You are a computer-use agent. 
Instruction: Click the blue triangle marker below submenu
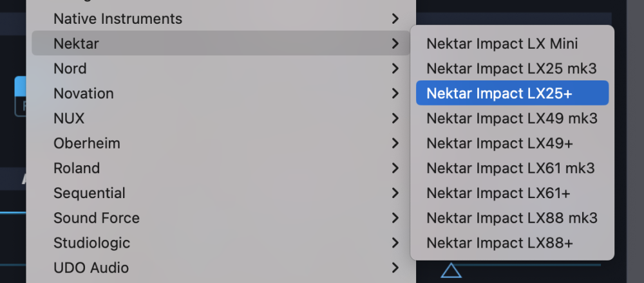(x=451, y=271)
